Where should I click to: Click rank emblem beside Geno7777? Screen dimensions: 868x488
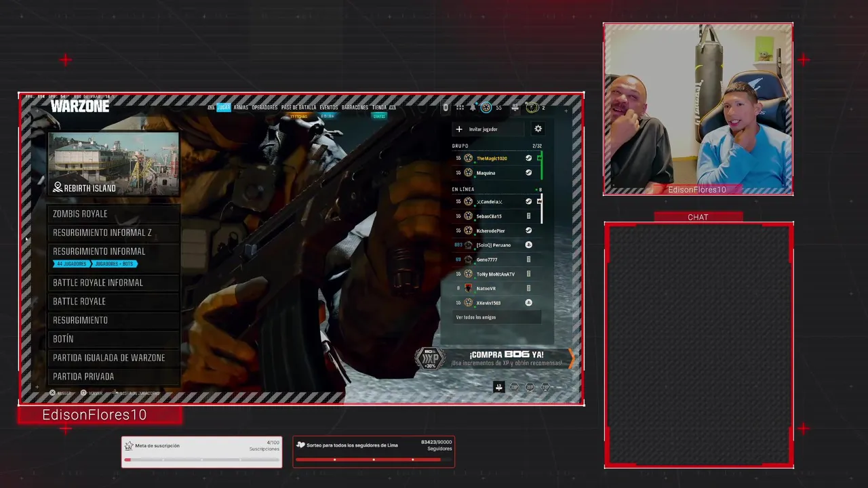[468, 260]
